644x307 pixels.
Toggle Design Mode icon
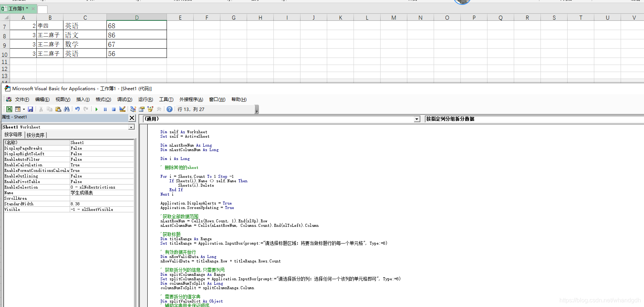tap(122, 109)
